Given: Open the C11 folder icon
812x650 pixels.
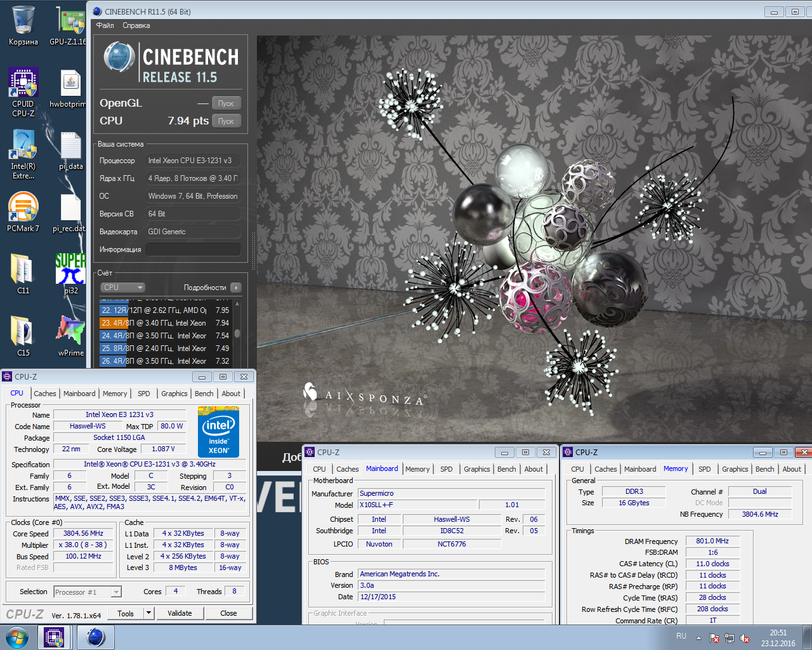Looking at the screenshot, I should 23,274.
